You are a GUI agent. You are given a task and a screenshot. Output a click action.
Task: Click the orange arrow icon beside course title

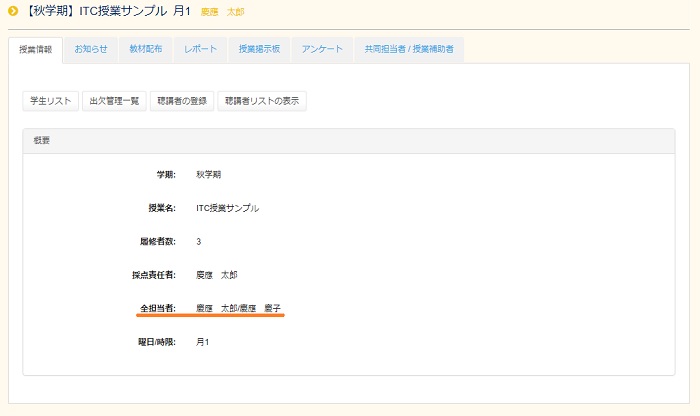(x=14, y=12)
